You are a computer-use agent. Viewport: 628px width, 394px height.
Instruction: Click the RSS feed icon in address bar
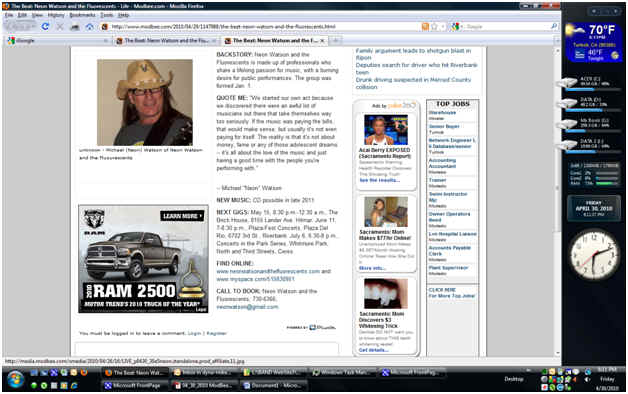tap(425, 26)
